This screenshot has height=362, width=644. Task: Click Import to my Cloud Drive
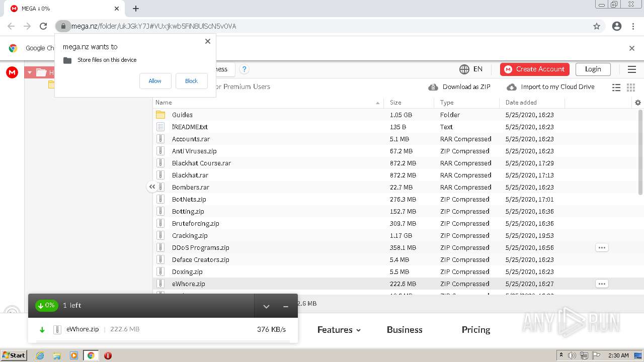coord(551,87)
